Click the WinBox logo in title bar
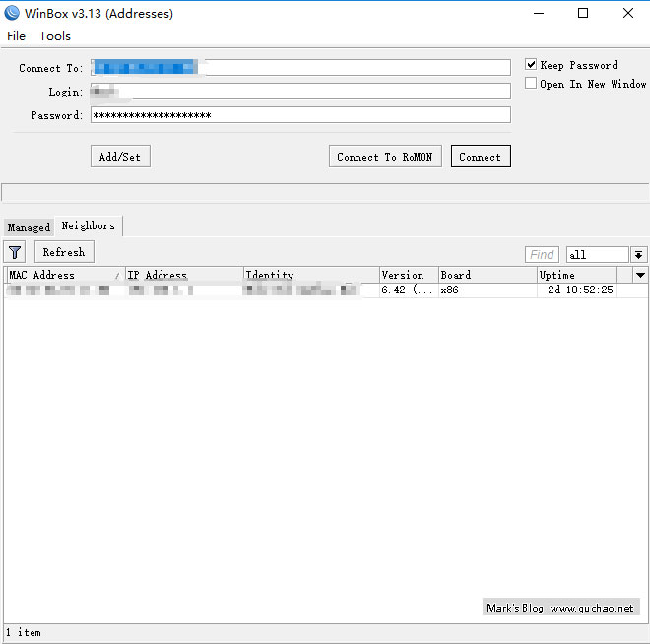650x644 pixels. [12, 13]
